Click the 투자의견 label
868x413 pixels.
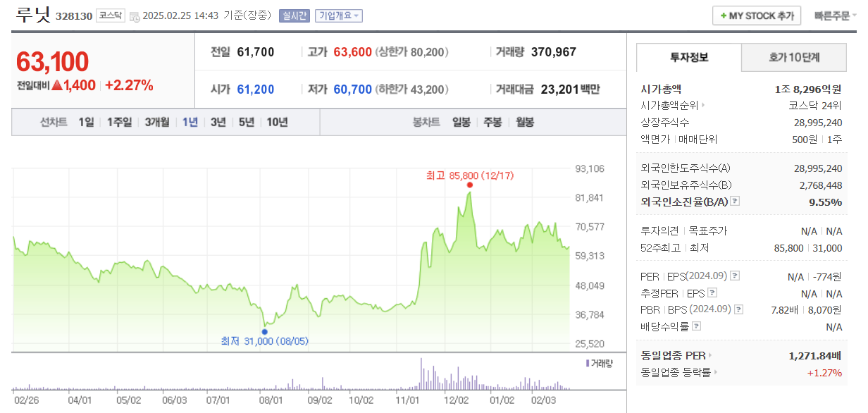coord(660,230)
